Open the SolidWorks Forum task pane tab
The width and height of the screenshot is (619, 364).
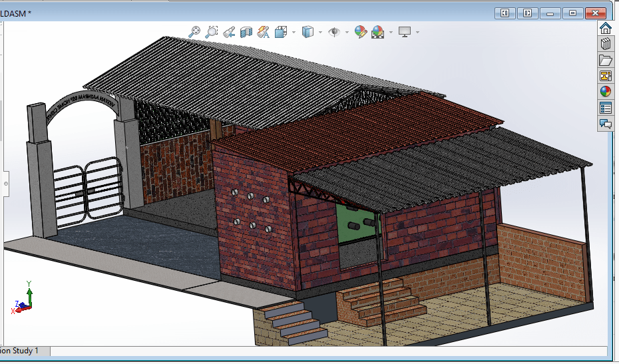tap(605, 124)
